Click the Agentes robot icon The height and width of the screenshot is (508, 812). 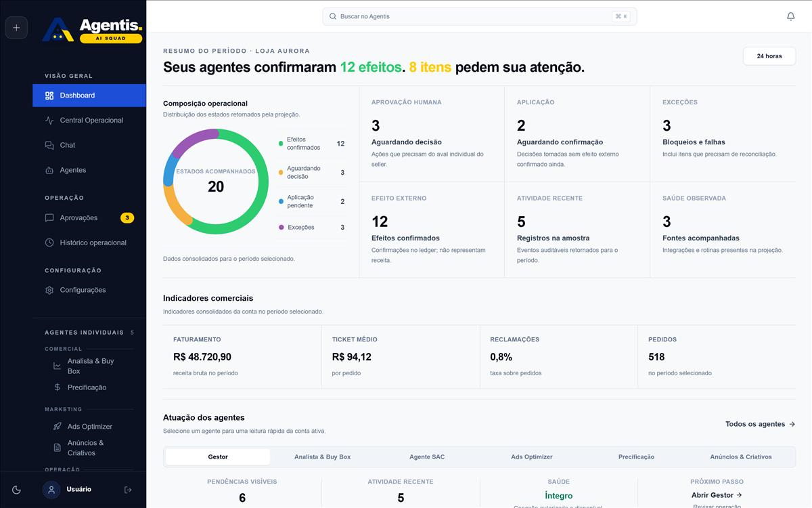49,171
